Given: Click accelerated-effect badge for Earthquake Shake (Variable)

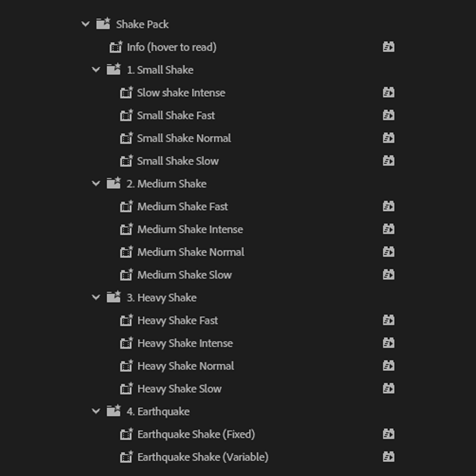Looking at the screenshot, I should tap(388, 457).
